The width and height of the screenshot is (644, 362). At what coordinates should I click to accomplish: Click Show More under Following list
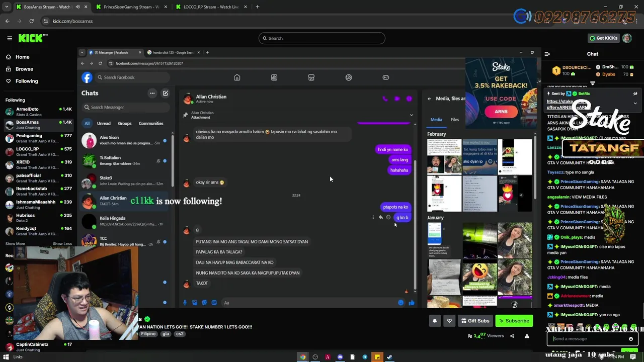(x=15, y=244)
